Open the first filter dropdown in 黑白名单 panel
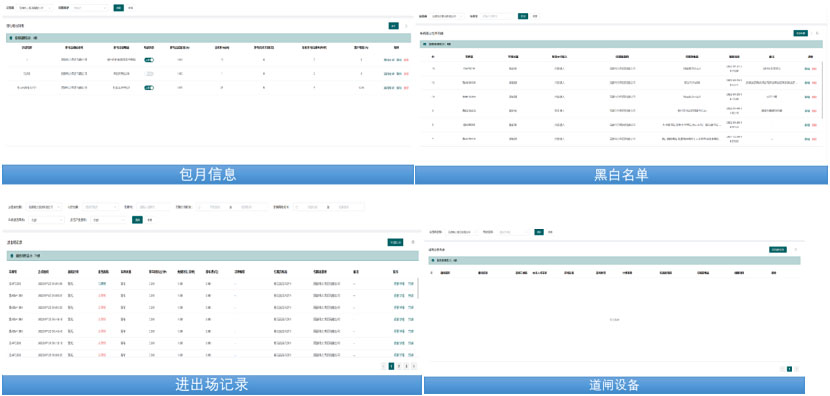The width and height of the screenshot is (830, 396). click(x=448, y=16)
